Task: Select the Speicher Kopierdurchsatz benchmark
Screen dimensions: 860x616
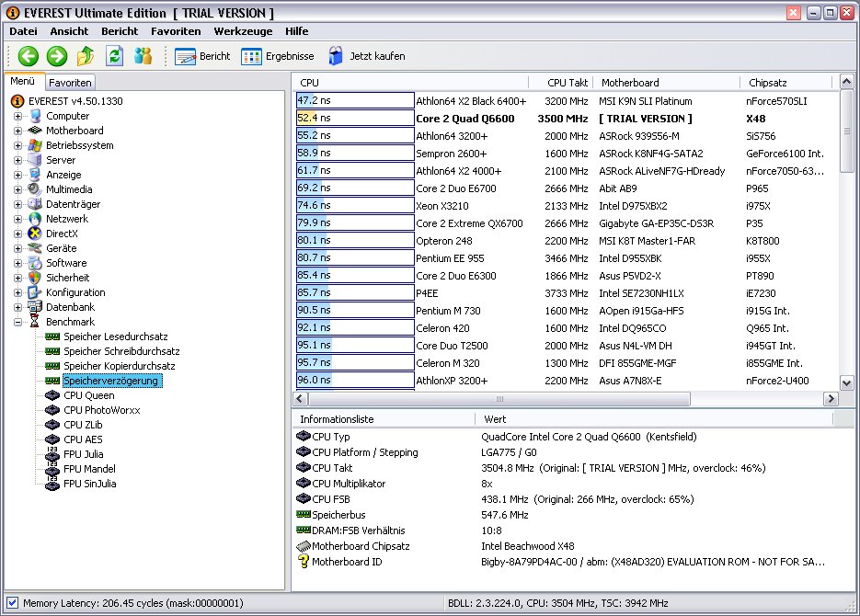Action: tap(120, 366)
